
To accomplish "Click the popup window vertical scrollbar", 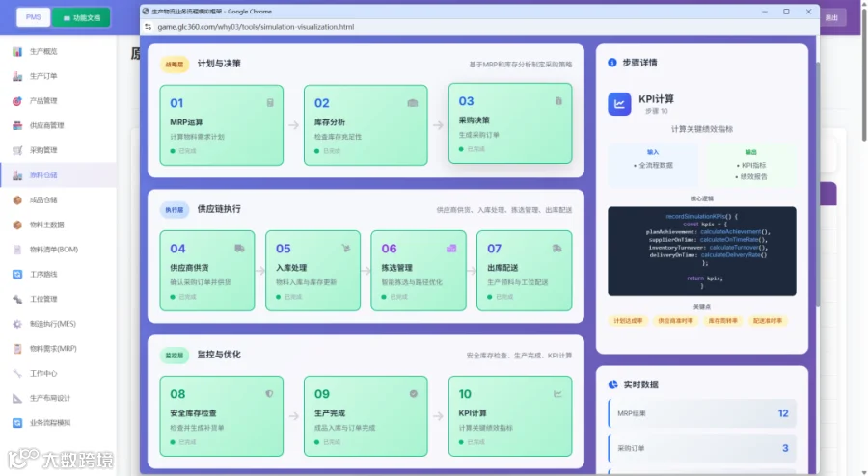I will (817, 185).
